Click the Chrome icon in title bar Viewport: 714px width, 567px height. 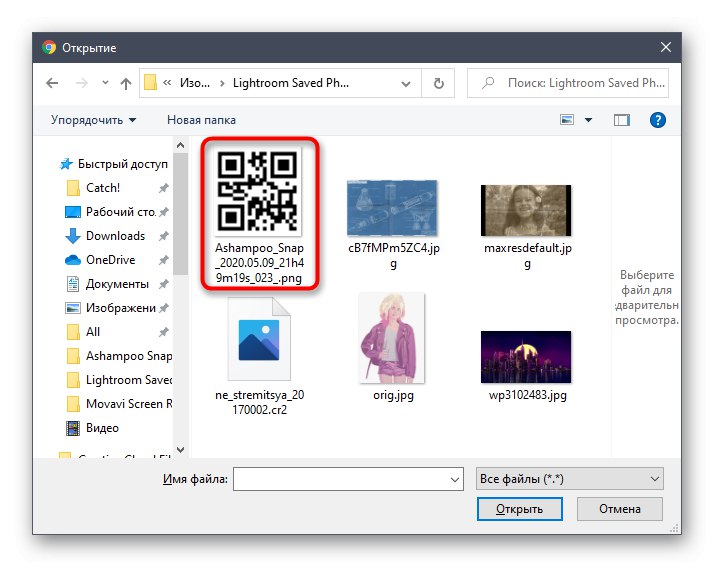point(49,47)
